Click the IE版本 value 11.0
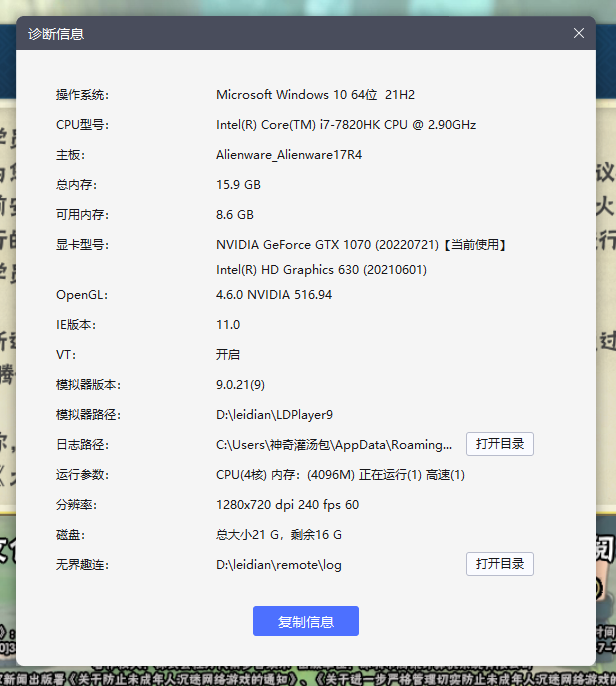The height and width of the screenshot is (686, 616). point(228,325)
